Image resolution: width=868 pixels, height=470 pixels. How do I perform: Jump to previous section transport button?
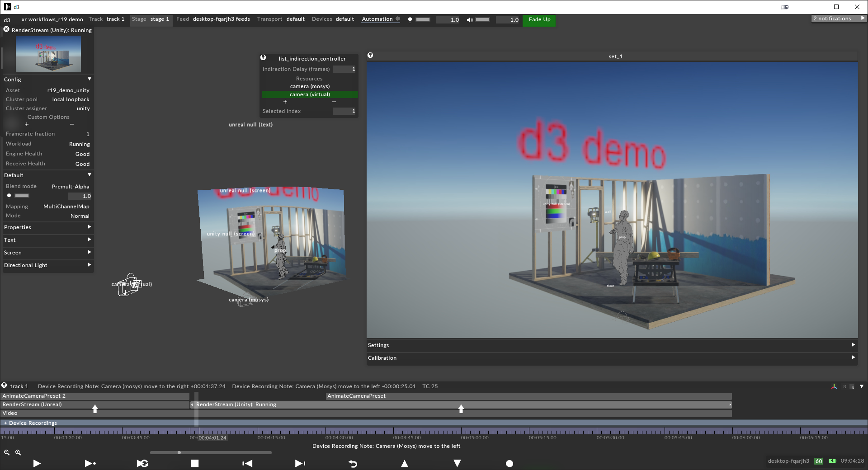247,463
